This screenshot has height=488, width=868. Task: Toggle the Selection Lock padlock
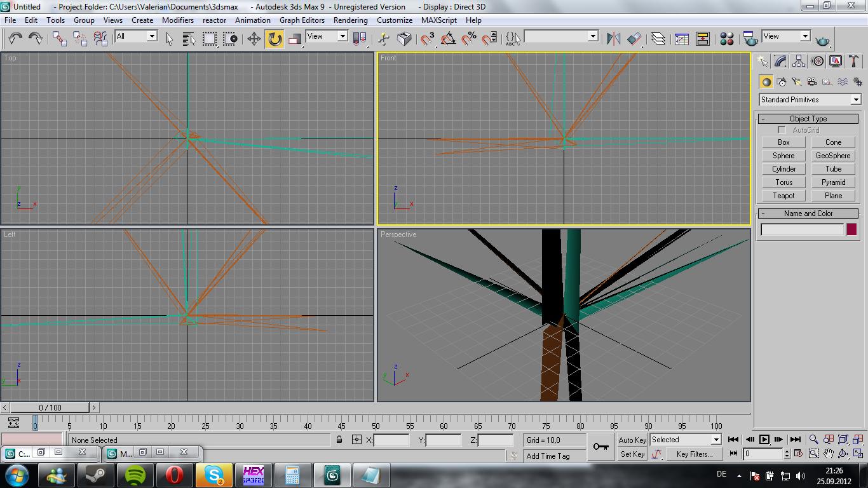(339, 440)
